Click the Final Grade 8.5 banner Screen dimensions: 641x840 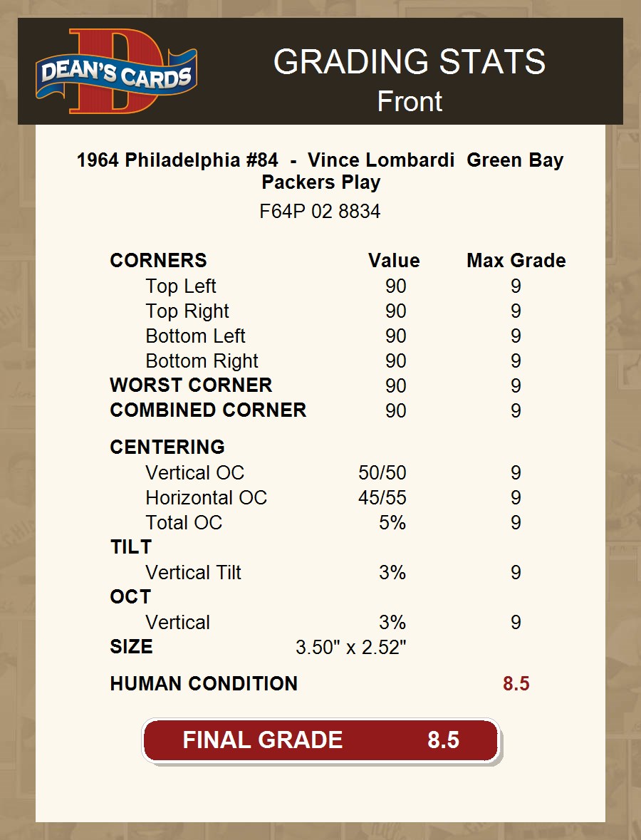coord(320,740)
